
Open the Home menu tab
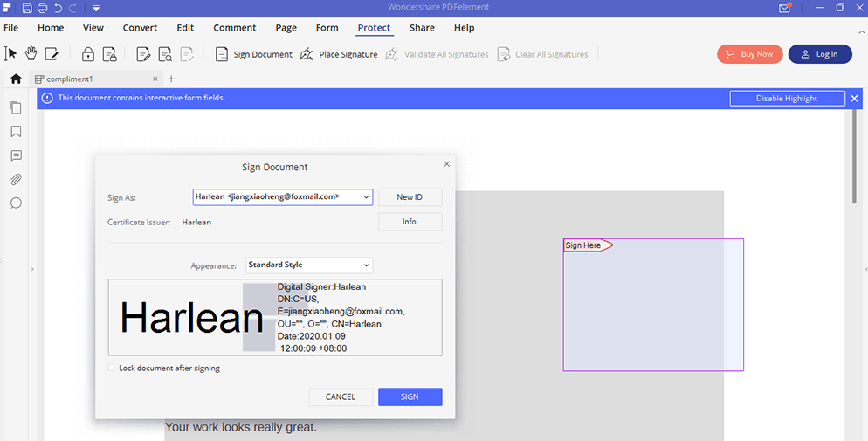51,28
